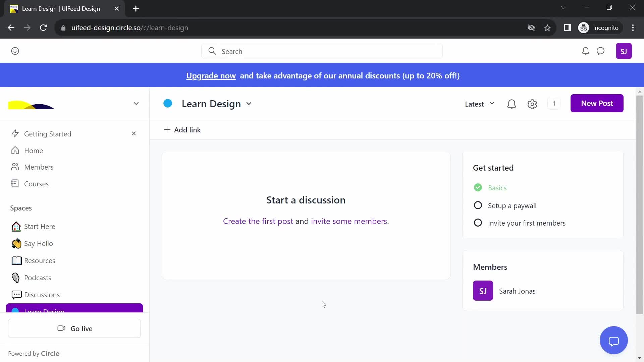Enable Invite your first members checkbox

pos(478,222)
